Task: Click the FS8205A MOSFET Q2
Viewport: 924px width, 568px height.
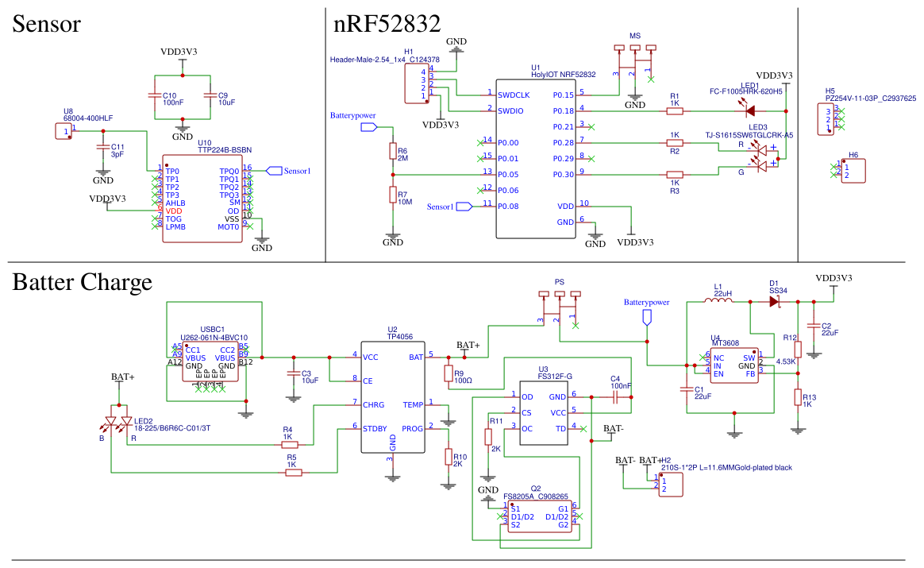Action: (540, 516)
